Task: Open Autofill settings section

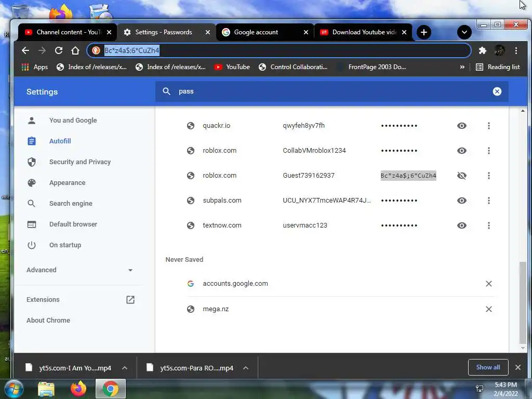Action: (x=60, y=141)
